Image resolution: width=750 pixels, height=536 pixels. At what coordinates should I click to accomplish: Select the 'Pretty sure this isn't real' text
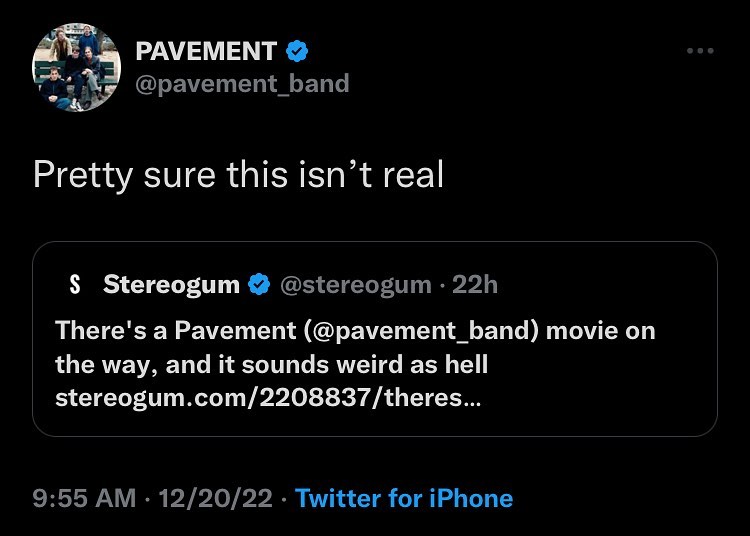tap(238, 175)
